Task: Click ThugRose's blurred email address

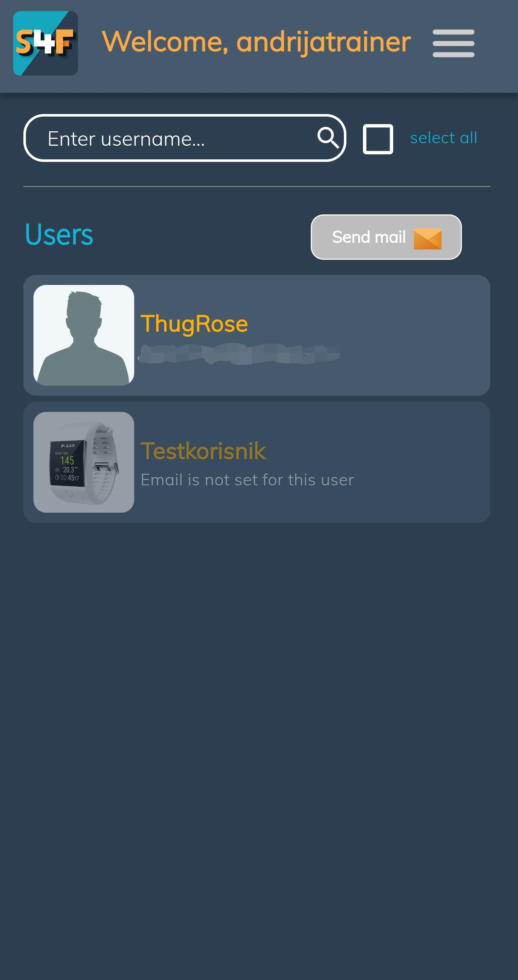Action: 239,354
